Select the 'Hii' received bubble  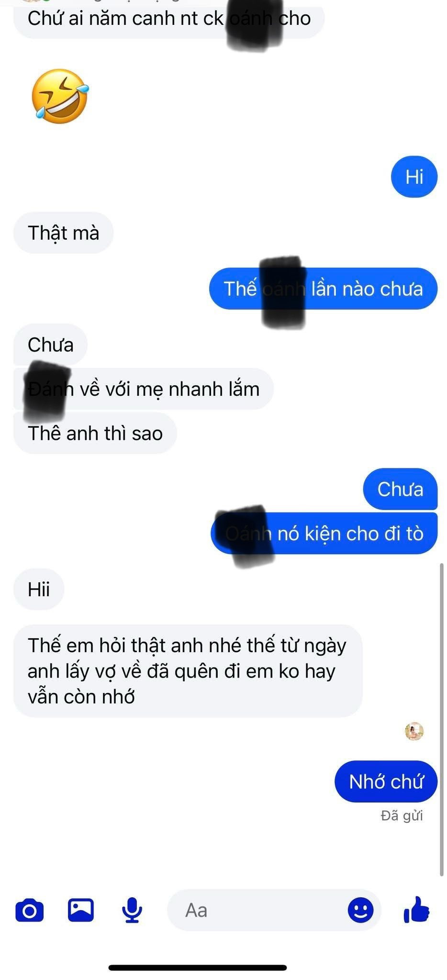(39, 589)
